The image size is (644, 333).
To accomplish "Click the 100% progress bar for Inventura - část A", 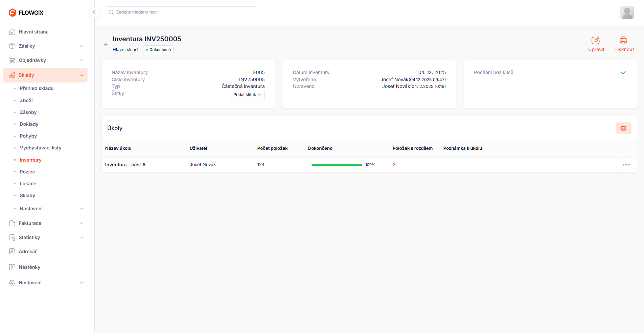I will click(x=337, y=165).
